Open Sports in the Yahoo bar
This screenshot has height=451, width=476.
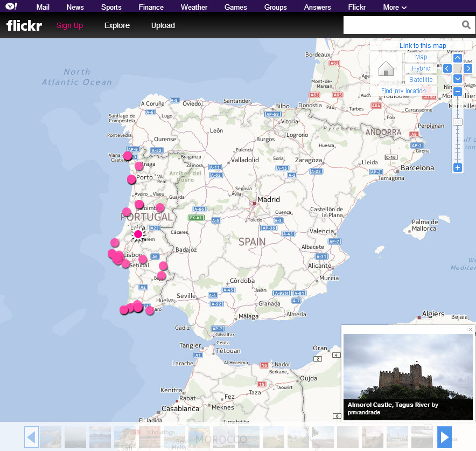(x=111, y=8)
